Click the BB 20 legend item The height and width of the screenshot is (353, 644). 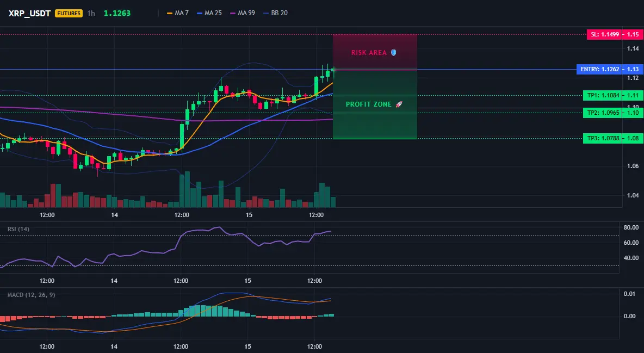coord(276,13)
